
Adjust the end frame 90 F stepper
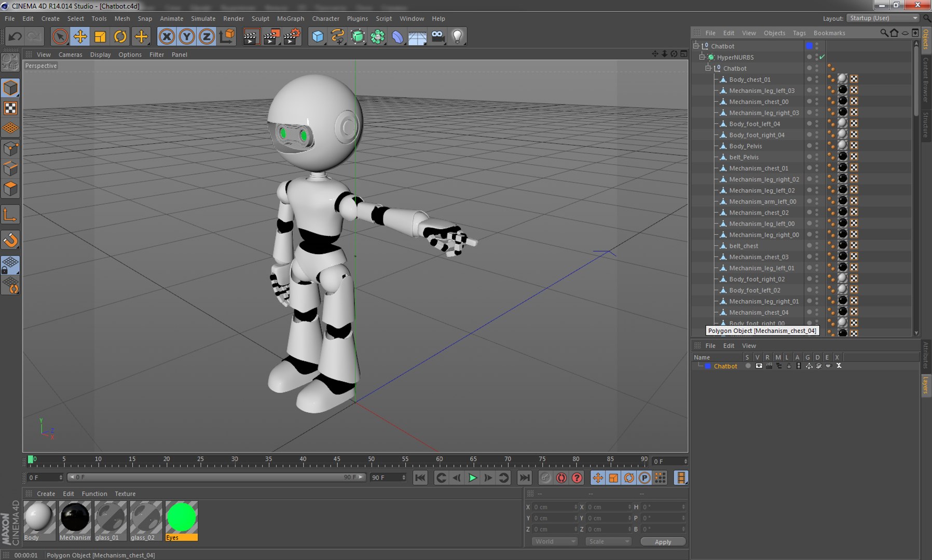(x=404, y=477)
